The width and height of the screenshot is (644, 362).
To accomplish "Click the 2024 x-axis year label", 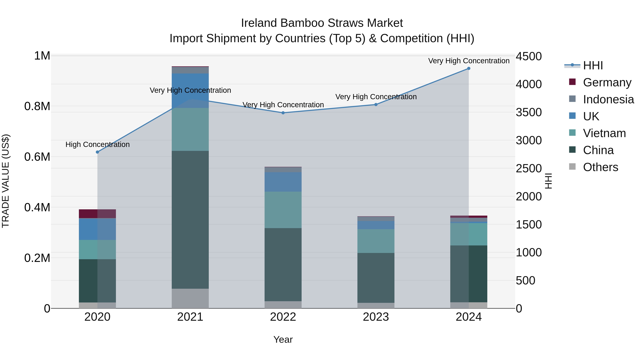I will [469, 317].
